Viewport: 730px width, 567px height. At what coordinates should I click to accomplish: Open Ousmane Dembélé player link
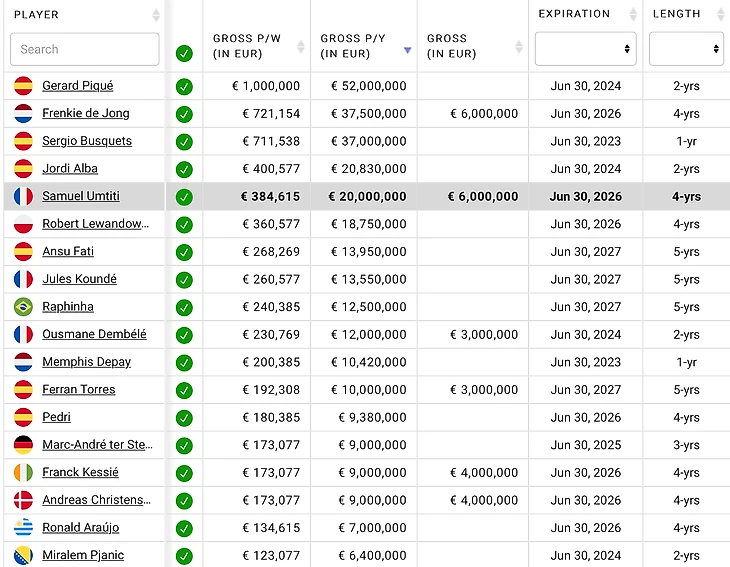(94, 335)
